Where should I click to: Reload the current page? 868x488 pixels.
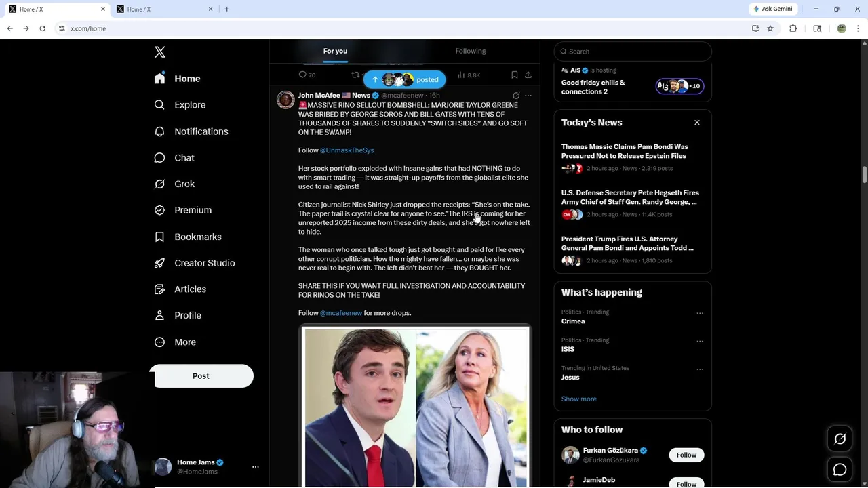click(42, 28)
